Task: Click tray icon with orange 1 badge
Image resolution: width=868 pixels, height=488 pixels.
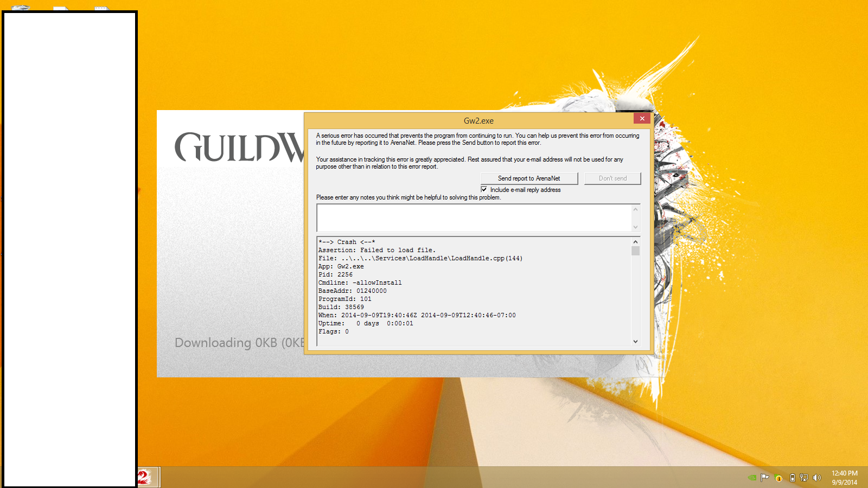Action: pos(778,478)
